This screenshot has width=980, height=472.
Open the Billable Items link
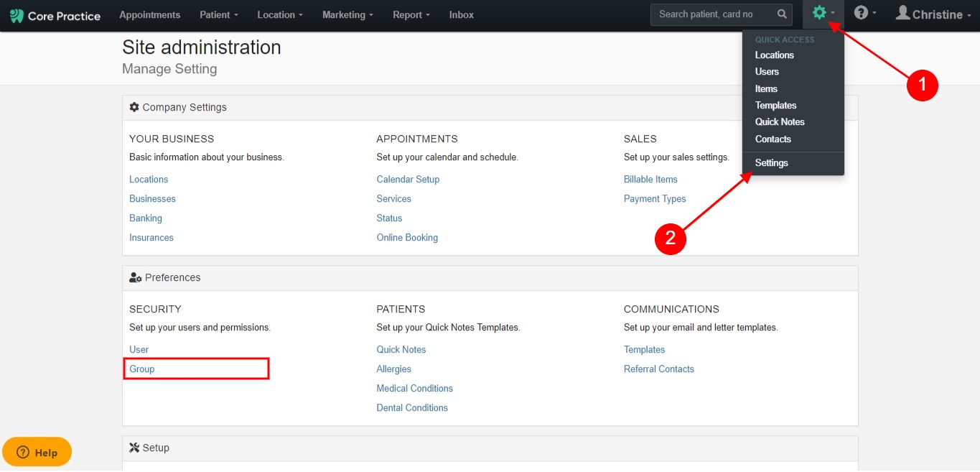650,180
